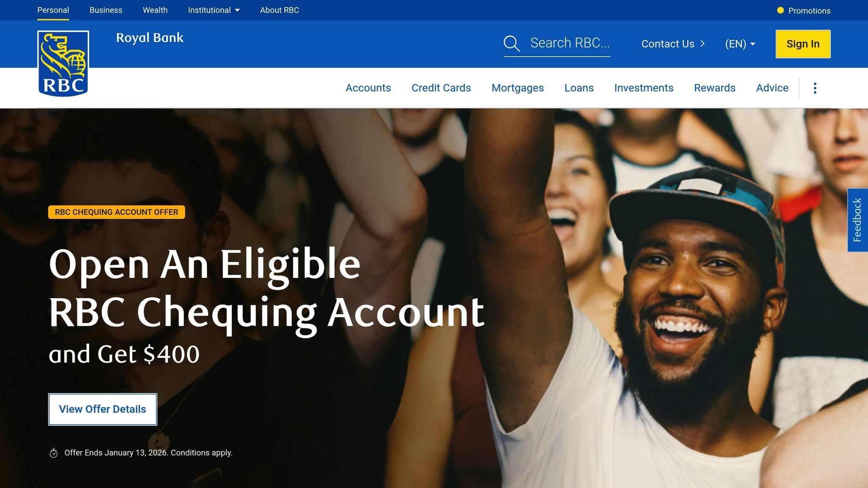Select Investments in the navigation bar
This screenshot has width=868, height=488.
click(x=643, y=88)
